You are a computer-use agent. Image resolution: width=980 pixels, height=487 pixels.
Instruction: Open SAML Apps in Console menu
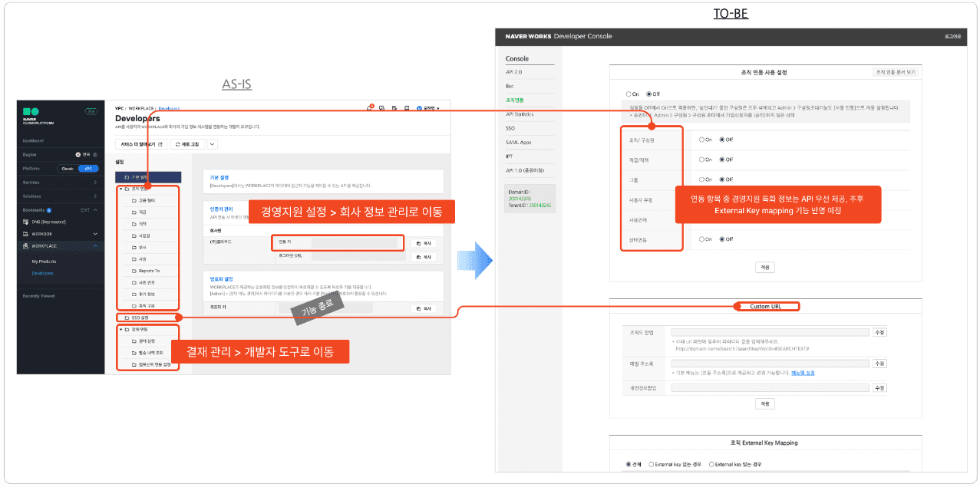[518, 142]
